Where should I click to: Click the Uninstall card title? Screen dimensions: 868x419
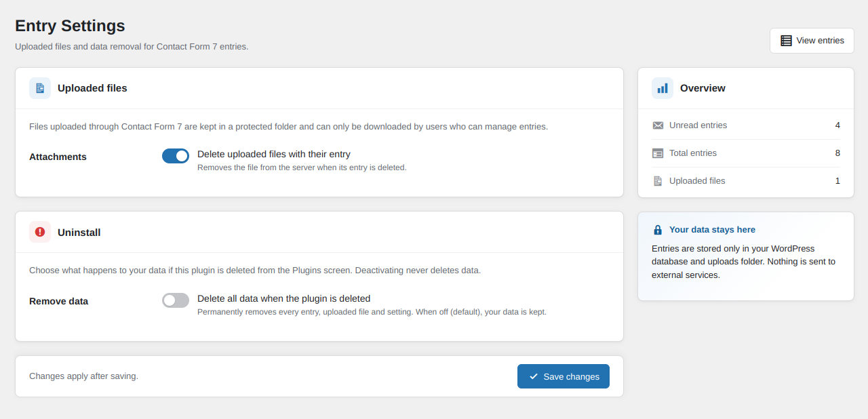[79, 232]
